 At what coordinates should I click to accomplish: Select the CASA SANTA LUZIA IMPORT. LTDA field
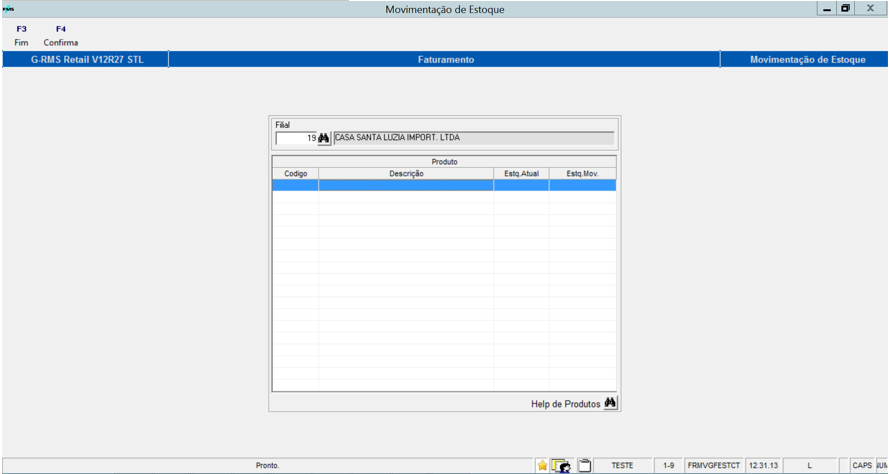473,138
